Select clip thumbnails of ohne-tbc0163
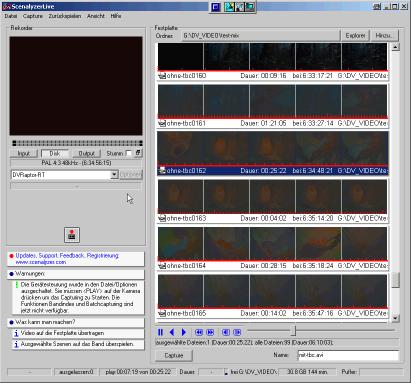411x383 pixels. [273, 196]
